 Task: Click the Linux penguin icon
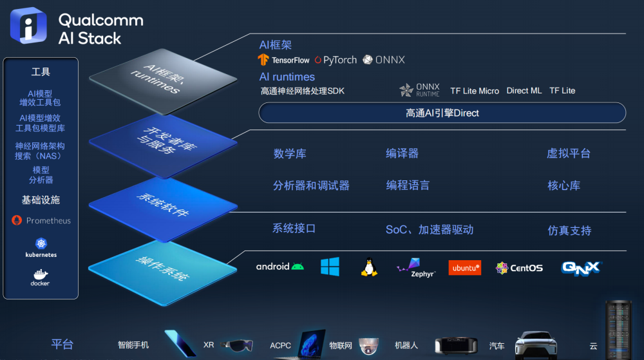(x=369, y=267)
